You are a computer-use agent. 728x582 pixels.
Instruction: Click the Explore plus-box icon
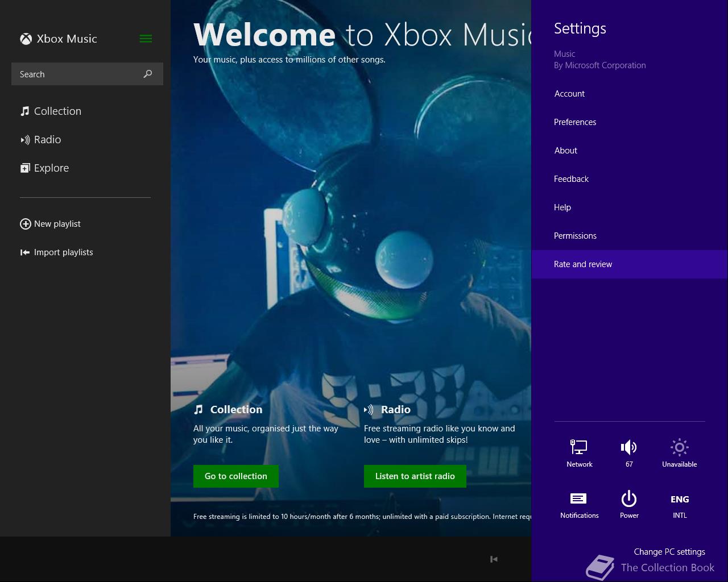click(x=25, y=168)
